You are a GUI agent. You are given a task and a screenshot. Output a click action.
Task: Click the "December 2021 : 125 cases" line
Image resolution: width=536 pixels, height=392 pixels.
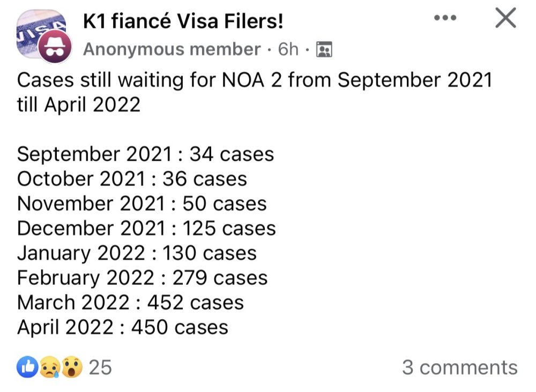coord(146,228)
